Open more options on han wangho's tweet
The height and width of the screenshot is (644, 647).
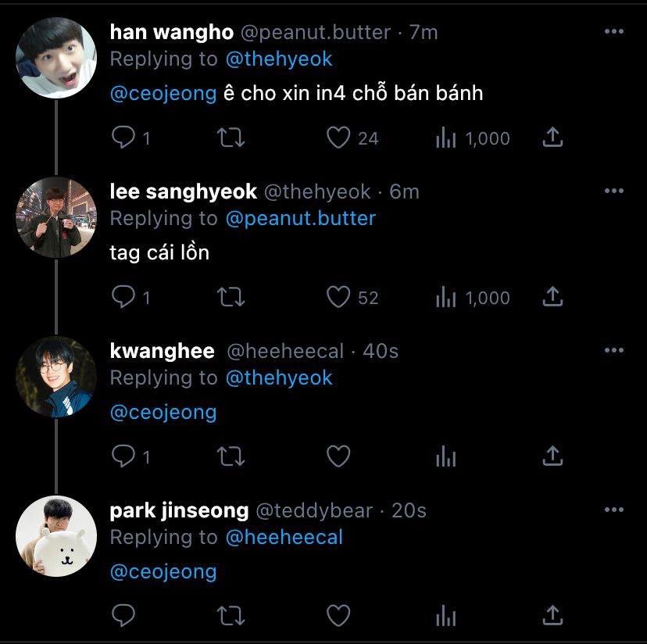[614, 32]
